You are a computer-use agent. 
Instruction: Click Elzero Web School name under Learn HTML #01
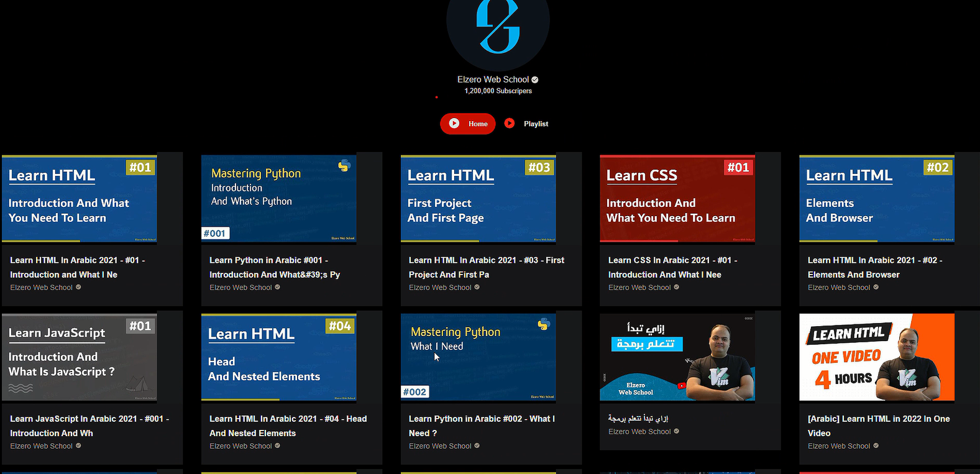coord(41,288)
